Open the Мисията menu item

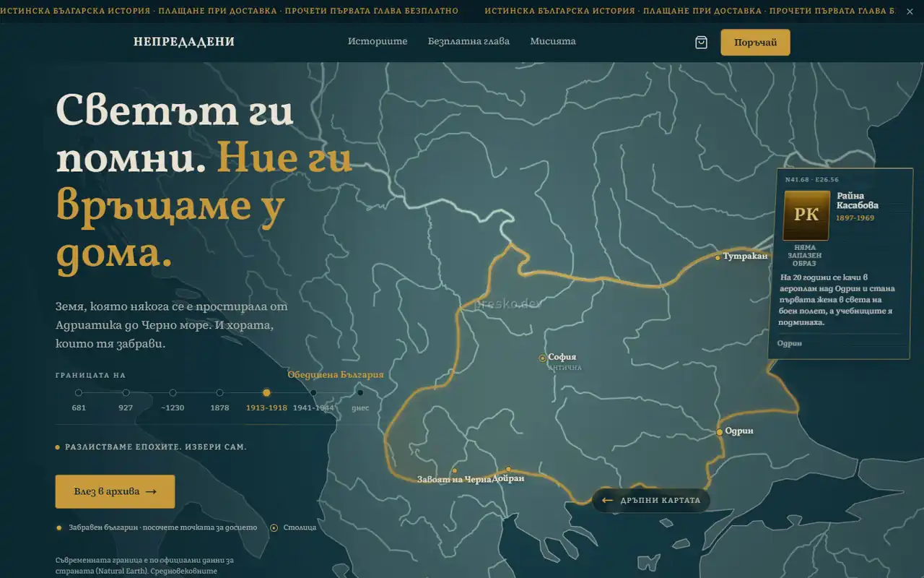pos(553,41)
